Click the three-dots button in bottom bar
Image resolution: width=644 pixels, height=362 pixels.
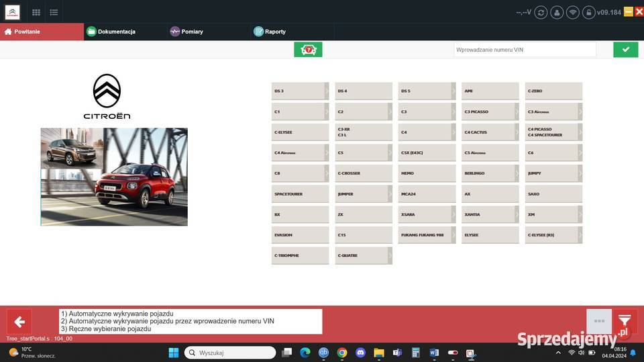coord(599,321)
